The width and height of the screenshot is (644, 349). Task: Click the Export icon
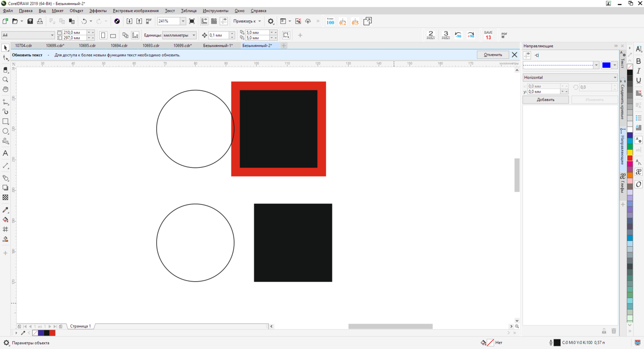click(x=139, y=21)
